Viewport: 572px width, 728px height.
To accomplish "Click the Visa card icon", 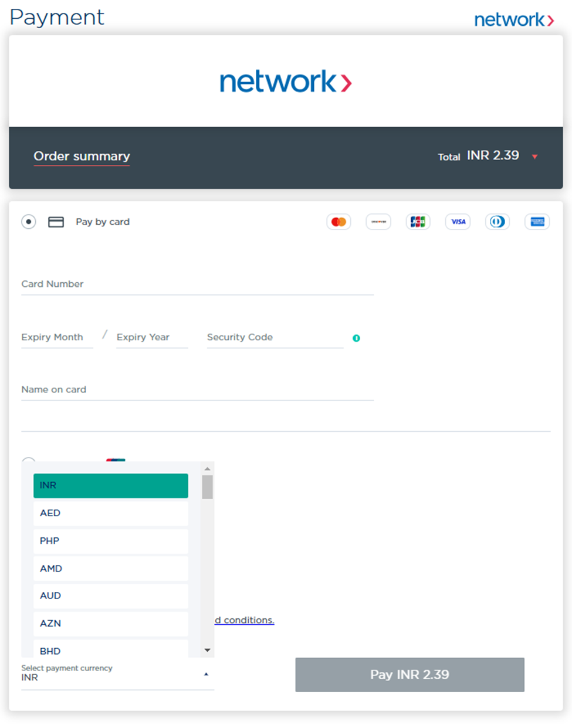I will pyautogui.click(x=458, y=222).
